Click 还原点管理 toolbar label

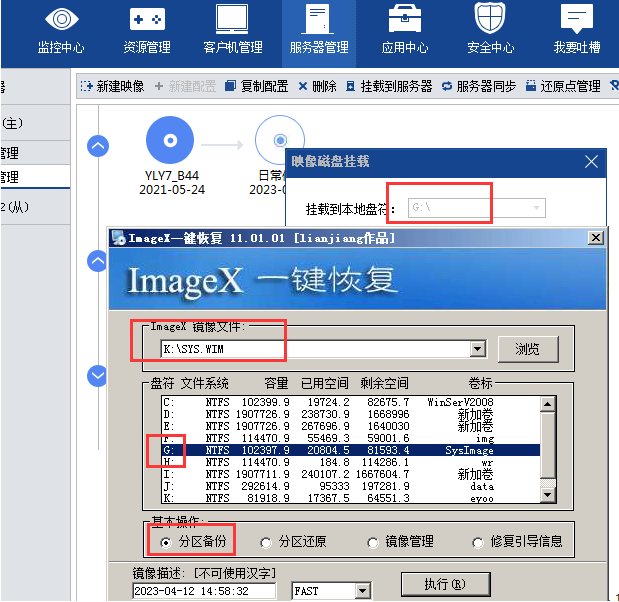[570, 86]
